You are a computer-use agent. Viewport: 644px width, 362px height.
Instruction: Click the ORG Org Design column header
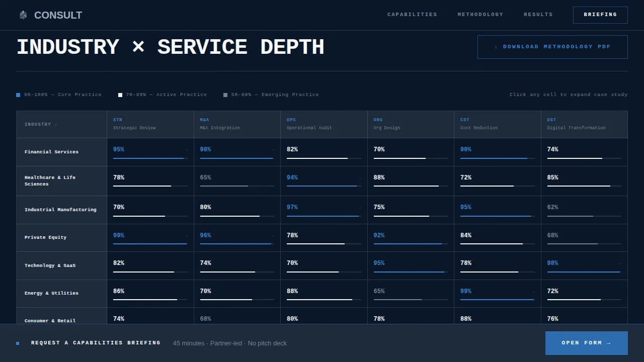click(411, 124)
